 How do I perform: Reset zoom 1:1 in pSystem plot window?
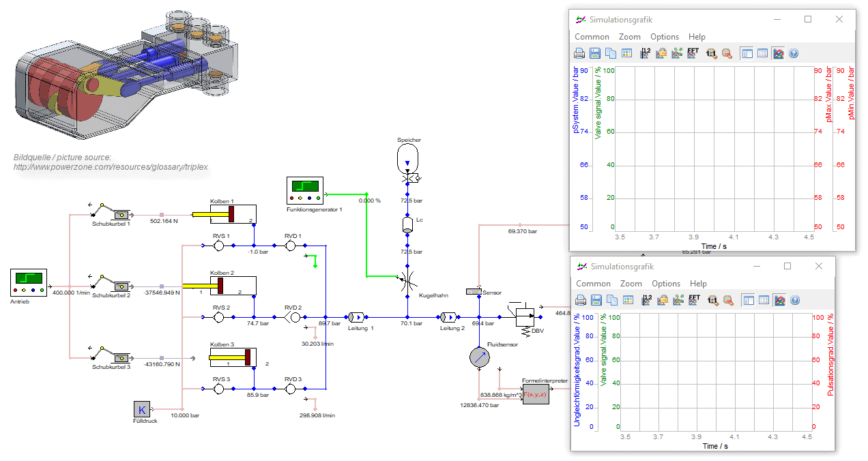(x=711, y=53)
